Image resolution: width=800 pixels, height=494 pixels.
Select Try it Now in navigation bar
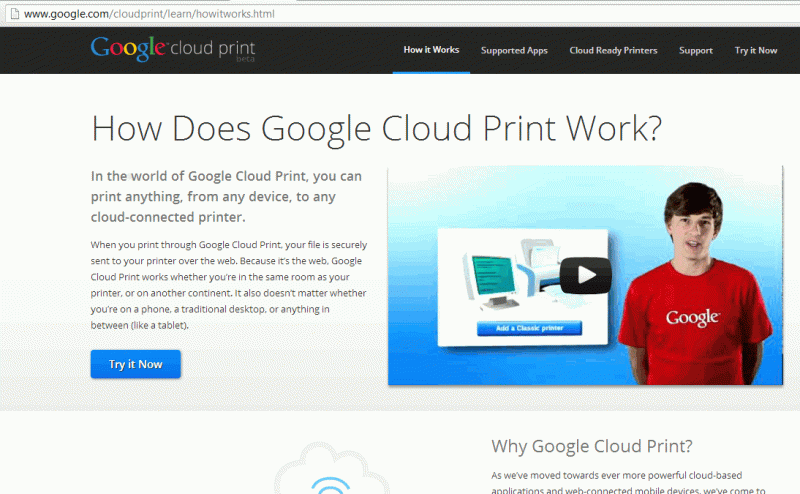[756, 51]
